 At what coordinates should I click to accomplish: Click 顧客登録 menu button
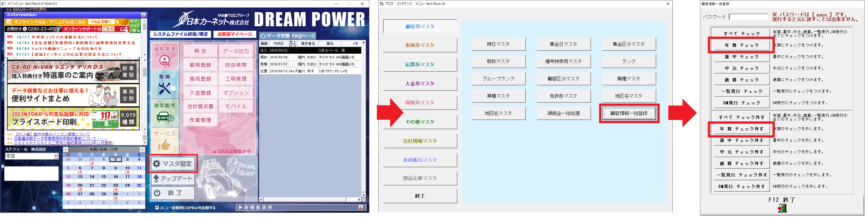tap(200, 65)
